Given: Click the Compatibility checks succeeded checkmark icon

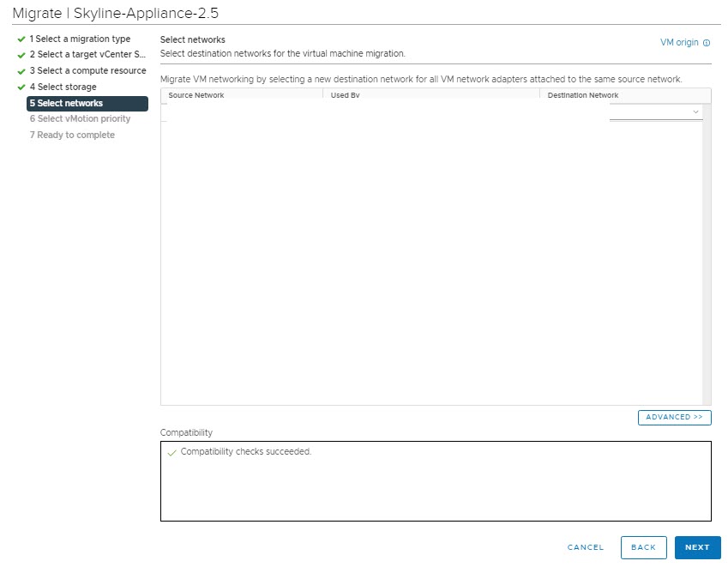Looking at the screenshot, I should [x=171, y=452].
